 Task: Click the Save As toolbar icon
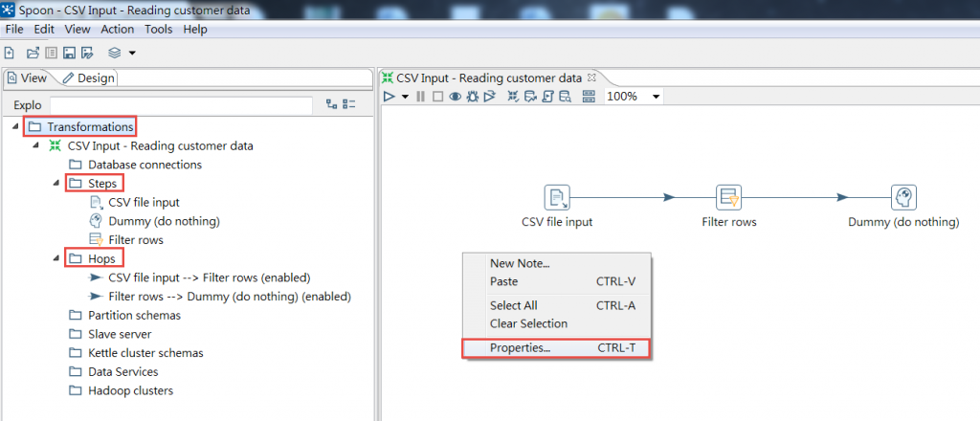point(87,53)
